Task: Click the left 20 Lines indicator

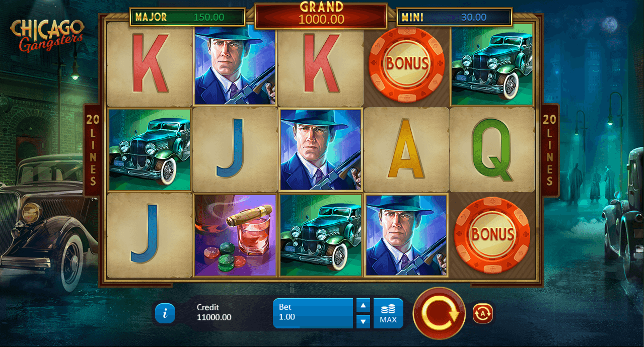Action: (x=92, y=150)
